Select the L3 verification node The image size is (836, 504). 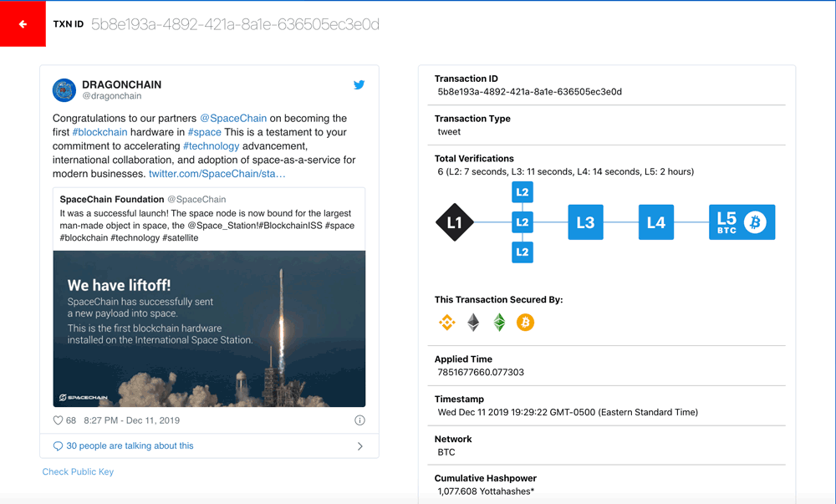coord(585,222)
